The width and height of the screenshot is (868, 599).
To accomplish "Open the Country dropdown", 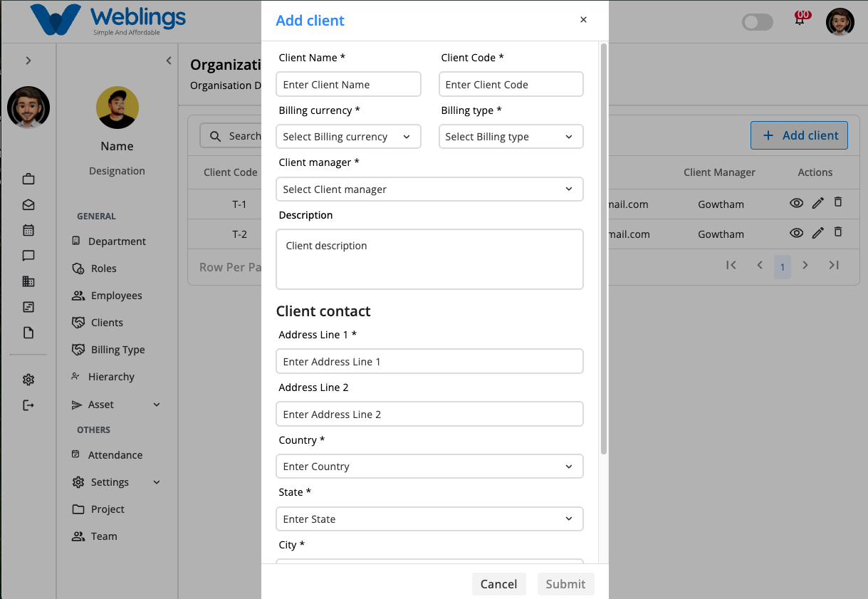I will click(429, 467).
